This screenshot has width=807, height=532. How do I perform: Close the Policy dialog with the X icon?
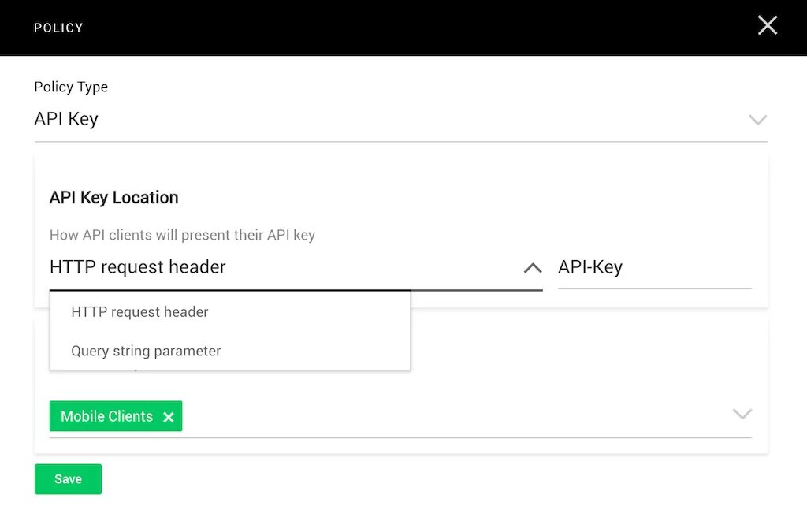pyautogui.click(x=767, y=26)
